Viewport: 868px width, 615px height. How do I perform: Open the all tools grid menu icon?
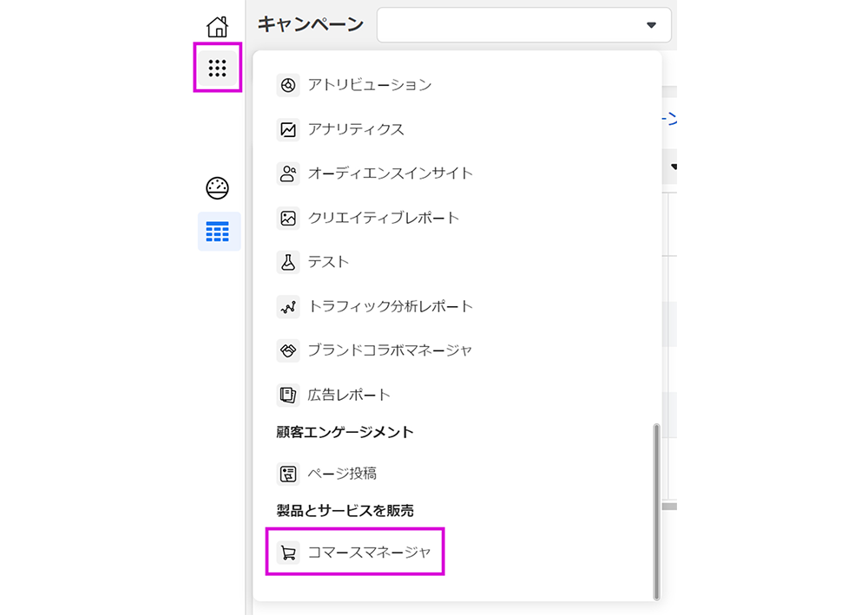coord(218,68)
